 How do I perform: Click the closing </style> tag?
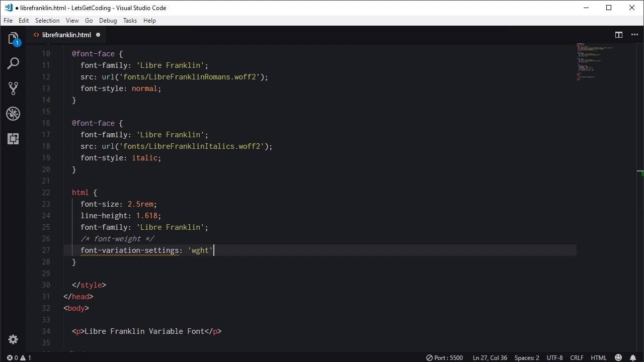click(x=89, y=285)
